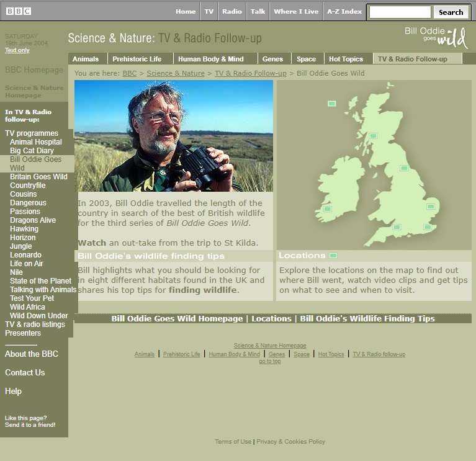Switch to the Space section tab
Image resolution: width=476 pixels, height=461 pixels.
tap(306, 59)
